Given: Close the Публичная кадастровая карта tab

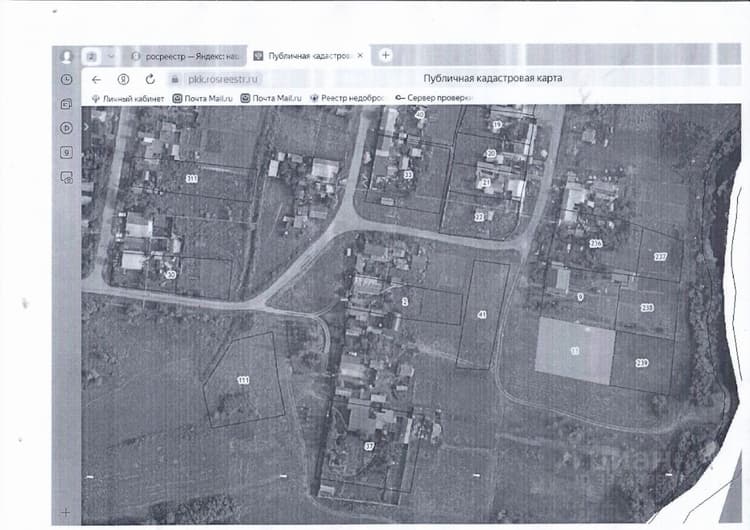Looking at the screenshot, I should point(360,56).
